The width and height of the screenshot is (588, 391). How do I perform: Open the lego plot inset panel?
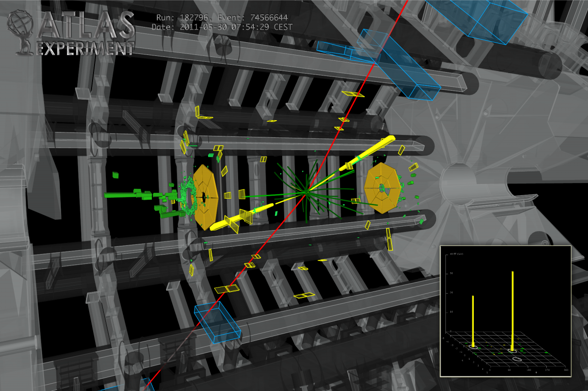tap(506, 310)
